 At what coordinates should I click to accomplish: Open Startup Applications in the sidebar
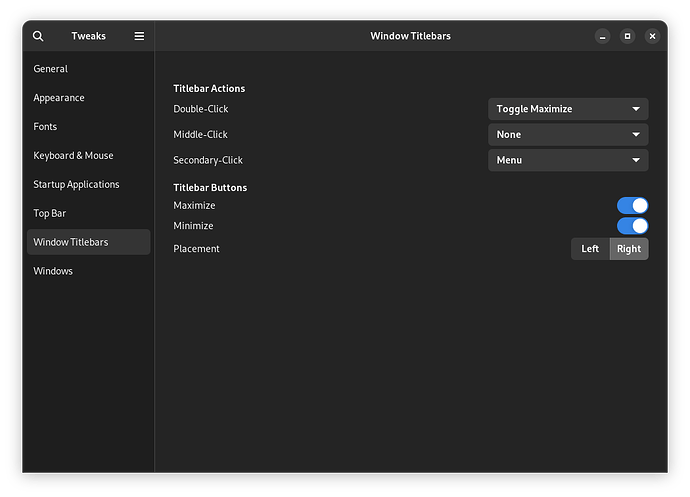(x=76, y=185)
